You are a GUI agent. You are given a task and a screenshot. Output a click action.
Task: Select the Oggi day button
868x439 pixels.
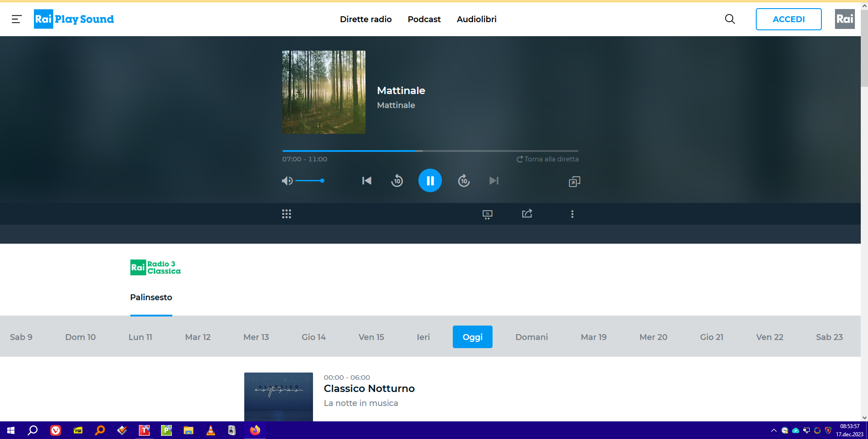[472, 337]
